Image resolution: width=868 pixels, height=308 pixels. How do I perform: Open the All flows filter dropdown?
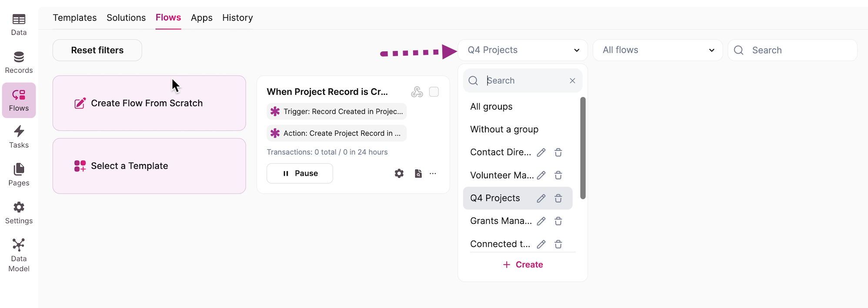657,50
